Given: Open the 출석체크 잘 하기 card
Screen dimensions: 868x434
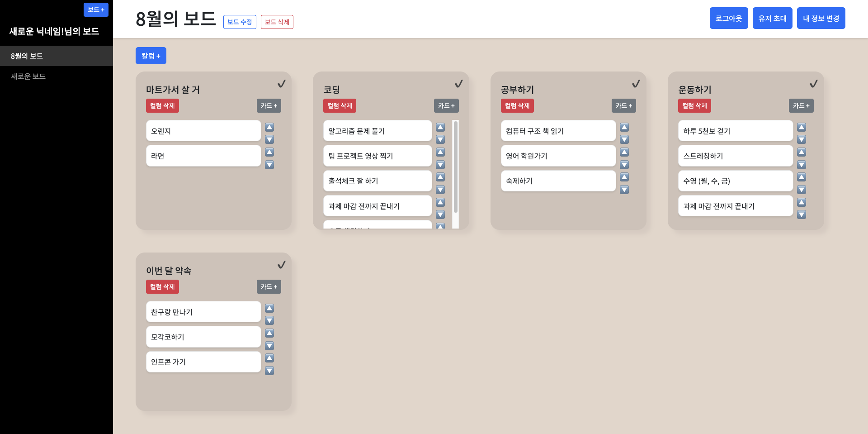Looking at the screenshot, I should pos(377,181).
